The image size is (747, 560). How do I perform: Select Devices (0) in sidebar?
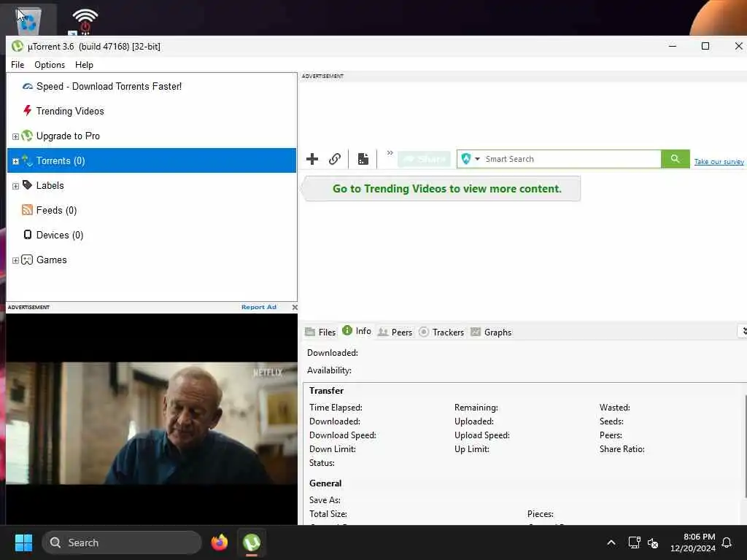pos(60,235)
